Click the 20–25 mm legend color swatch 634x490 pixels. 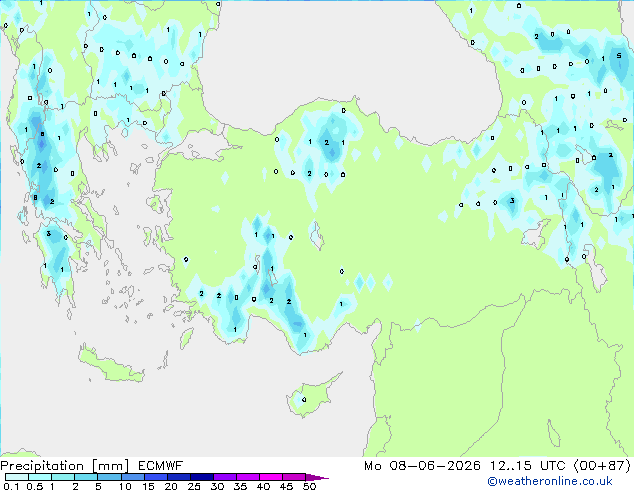click(x=178, y=477)
